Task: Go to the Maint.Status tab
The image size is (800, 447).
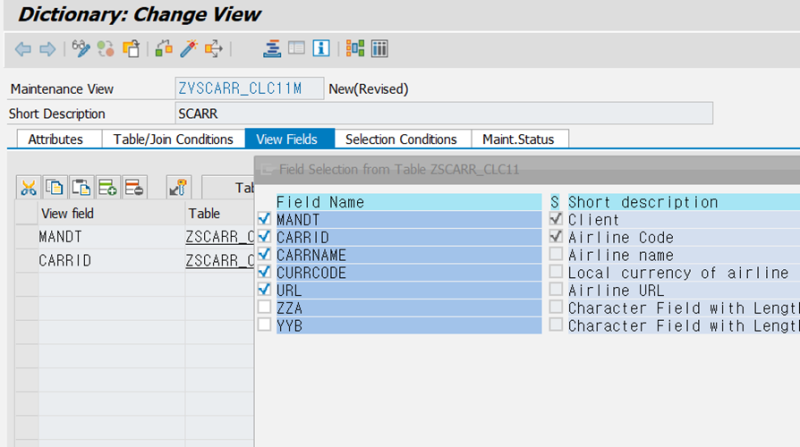Action: [518, 139]
